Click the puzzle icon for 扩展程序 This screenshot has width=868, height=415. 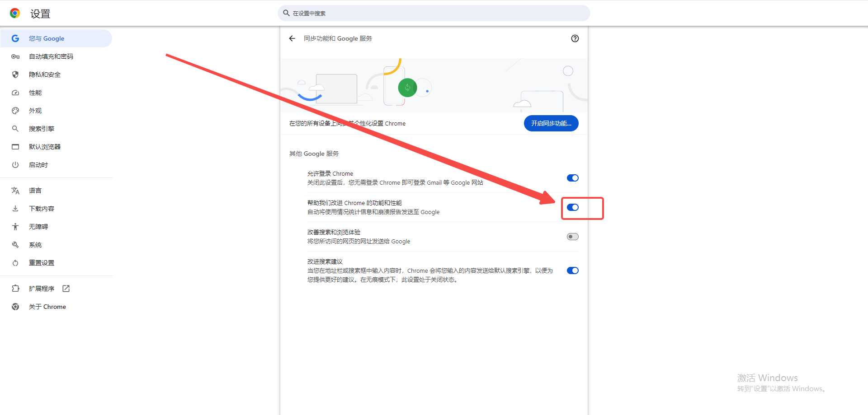coord(15,289)
